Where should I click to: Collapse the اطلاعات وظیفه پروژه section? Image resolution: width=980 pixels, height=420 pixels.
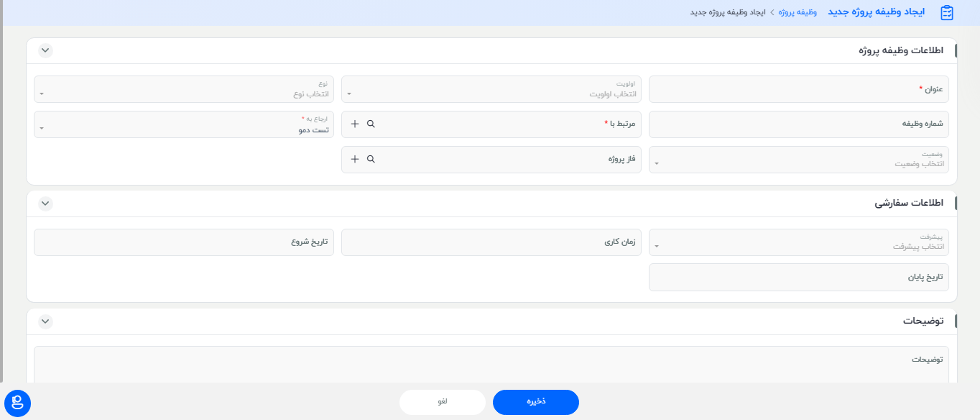click(x=45, y=50)
